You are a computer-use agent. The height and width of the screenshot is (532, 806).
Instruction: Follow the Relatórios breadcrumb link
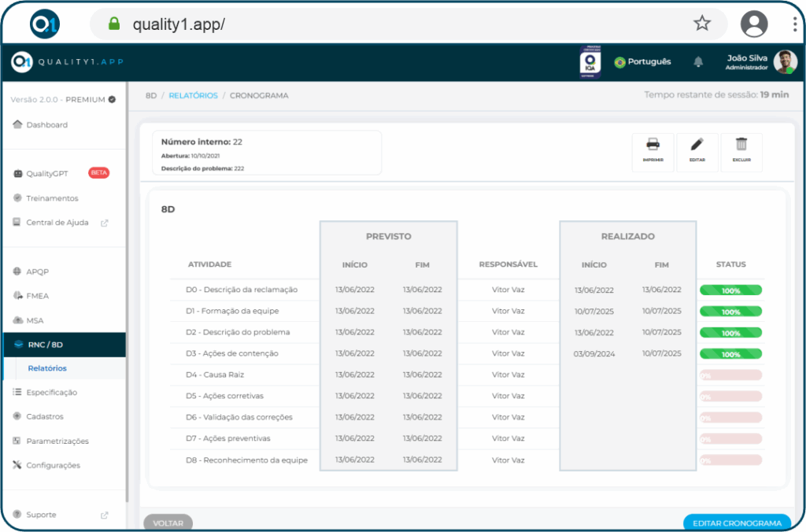[193, 95]
